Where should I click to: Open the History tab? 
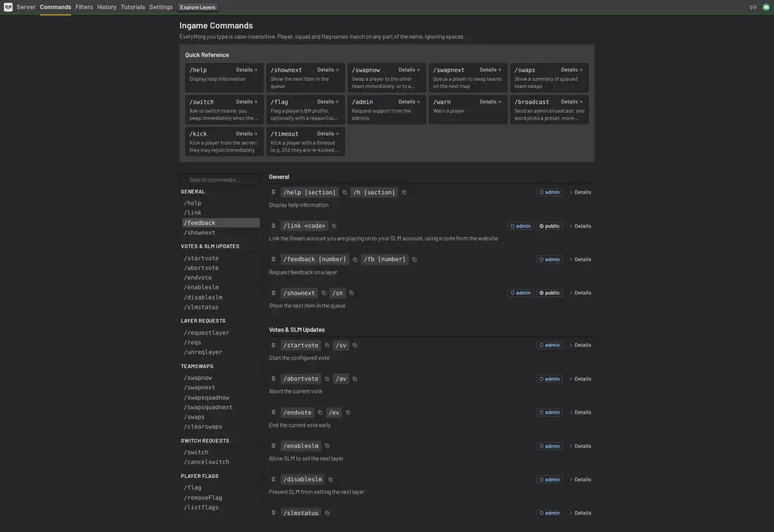(x=107, y=7)
